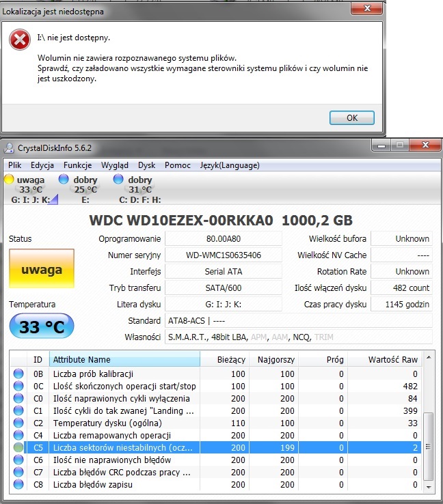Open the Plik menu

(x=15, y=165)
